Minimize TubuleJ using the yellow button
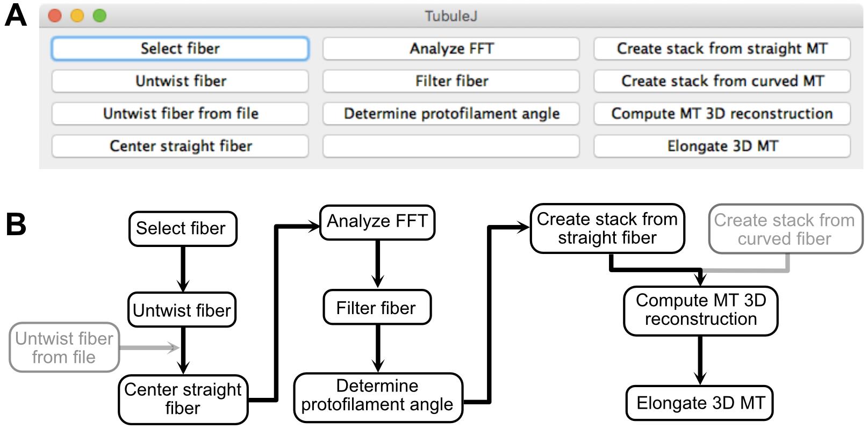 click(x=77, y=16)
